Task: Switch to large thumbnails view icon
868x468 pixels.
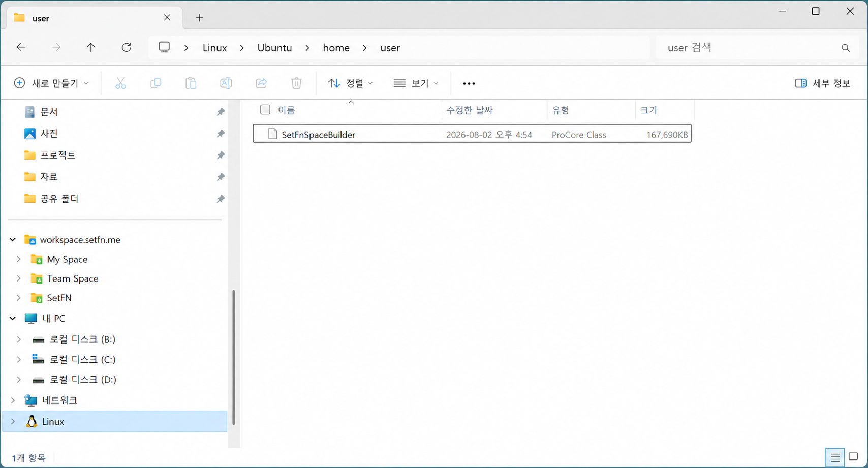Action: click(854, 457)
